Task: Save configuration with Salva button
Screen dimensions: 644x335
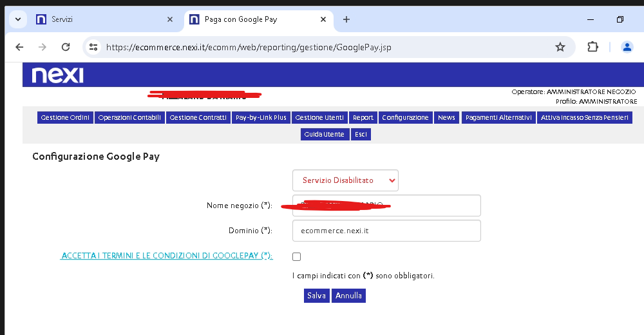Action: (x=317, y=296)
